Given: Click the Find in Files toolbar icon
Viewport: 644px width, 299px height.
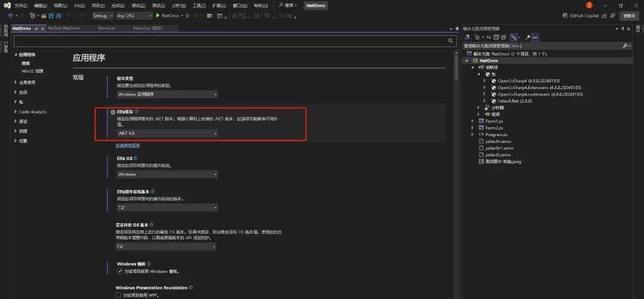Looking at the screenshot, I should click(x=209, y=16).
